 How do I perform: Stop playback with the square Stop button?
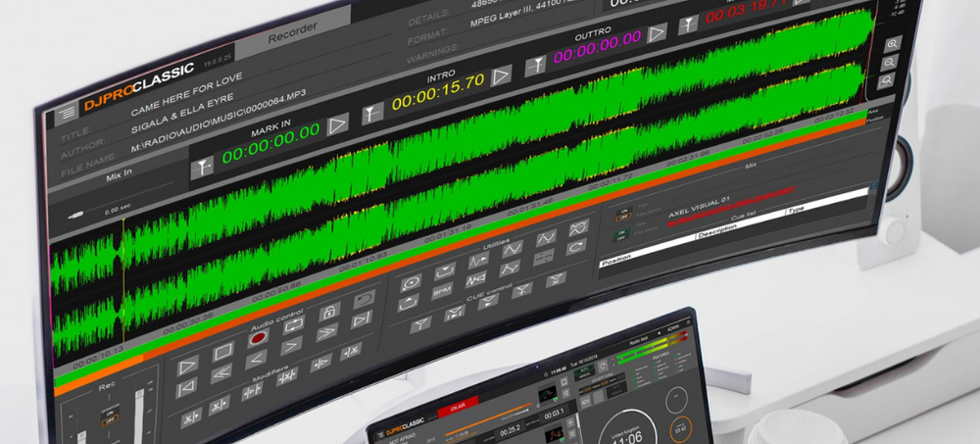pyautogui.click(x=223, y=352)
